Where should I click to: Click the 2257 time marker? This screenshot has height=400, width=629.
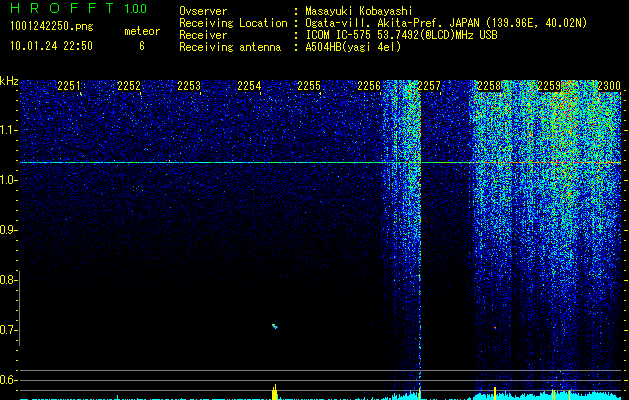click(x=429, y=86)
